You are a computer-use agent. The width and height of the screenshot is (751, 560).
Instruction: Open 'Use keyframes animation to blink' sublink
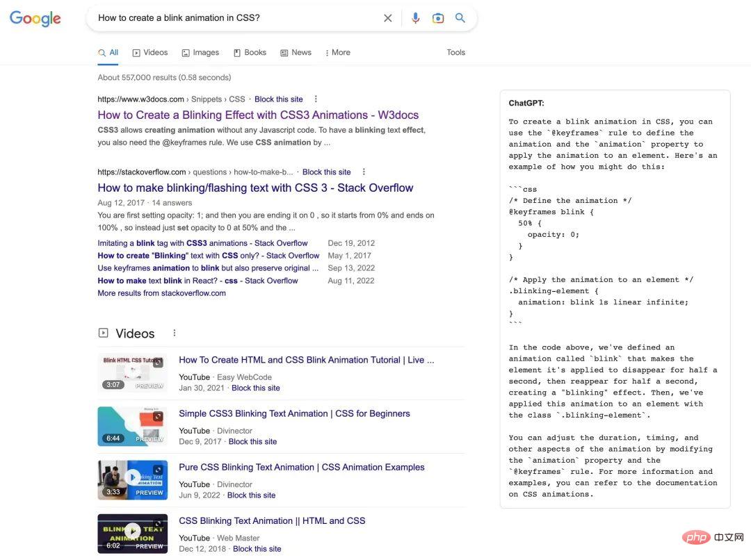[208, 268]
